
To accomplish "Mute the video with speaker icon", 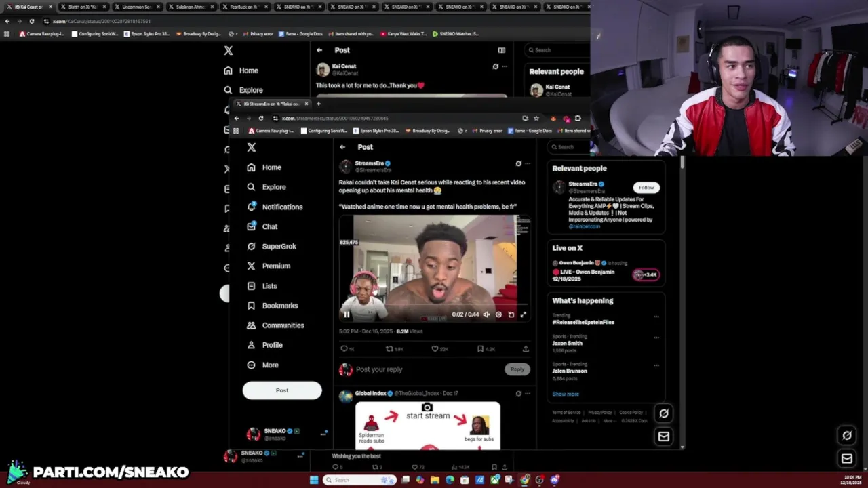I will [x=486, y=314].
